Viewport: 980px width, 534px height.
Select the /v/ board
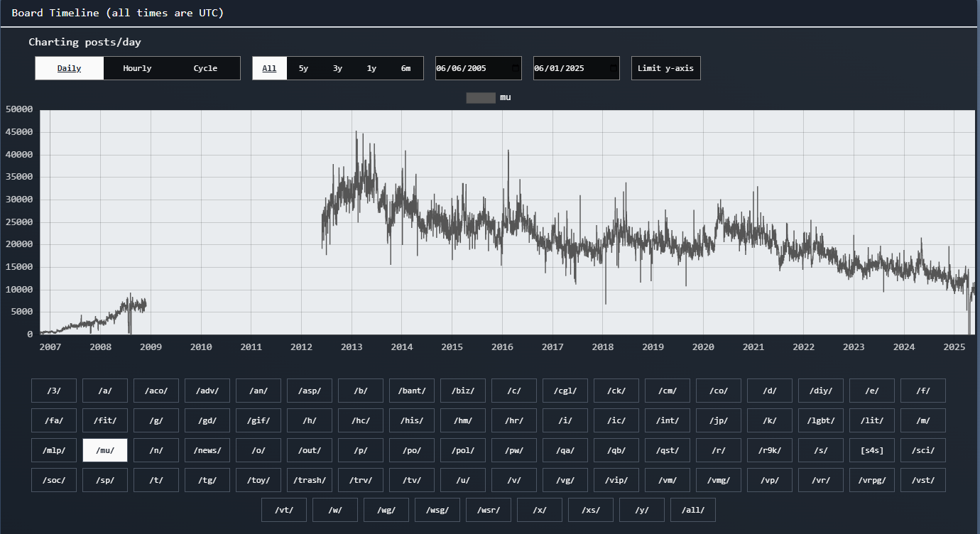tap(514, 480)
